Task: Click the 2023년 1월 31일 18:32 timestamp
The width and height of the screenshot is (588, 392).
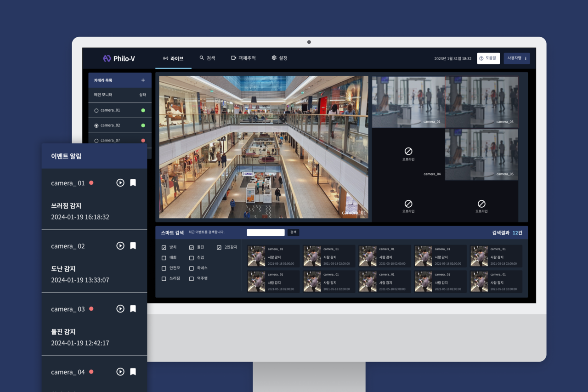Action: click(453, 59)
